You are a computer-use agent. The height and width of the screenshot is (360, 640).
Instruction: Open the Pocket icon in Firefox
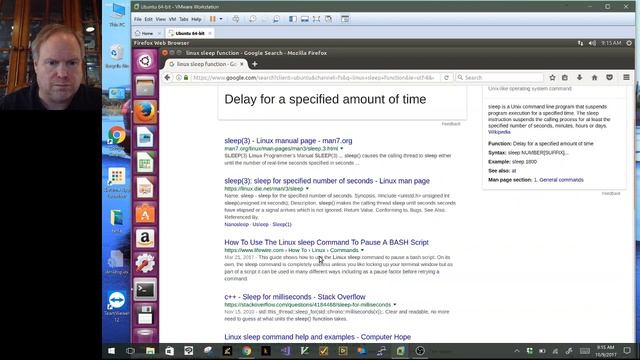coord(609,78)
